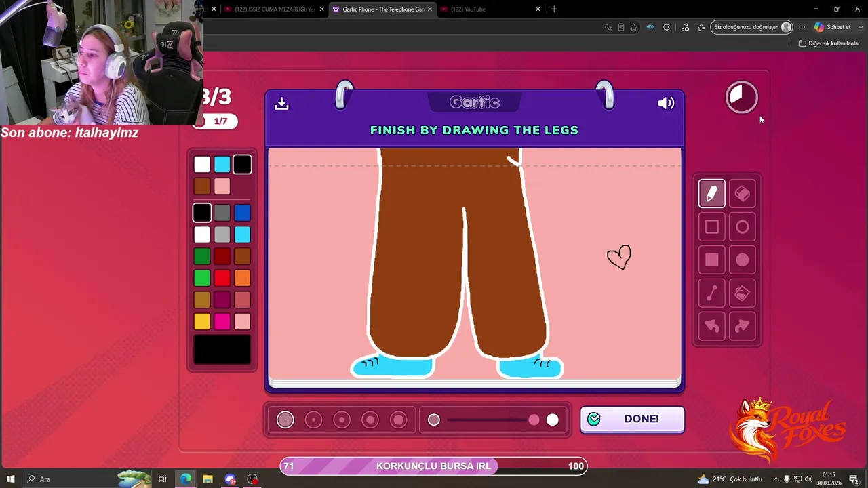Add page to favorites star icon
This screenshot has height=488, width=868.
(634, 27)
